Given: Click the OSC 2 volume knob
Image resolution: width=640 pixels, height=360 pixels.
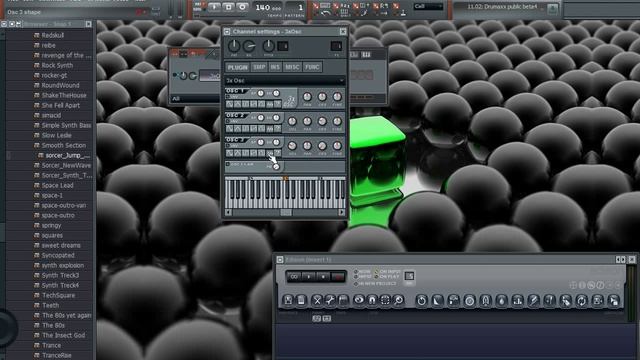Looking at the screenshot, I should tap(292, 121).
